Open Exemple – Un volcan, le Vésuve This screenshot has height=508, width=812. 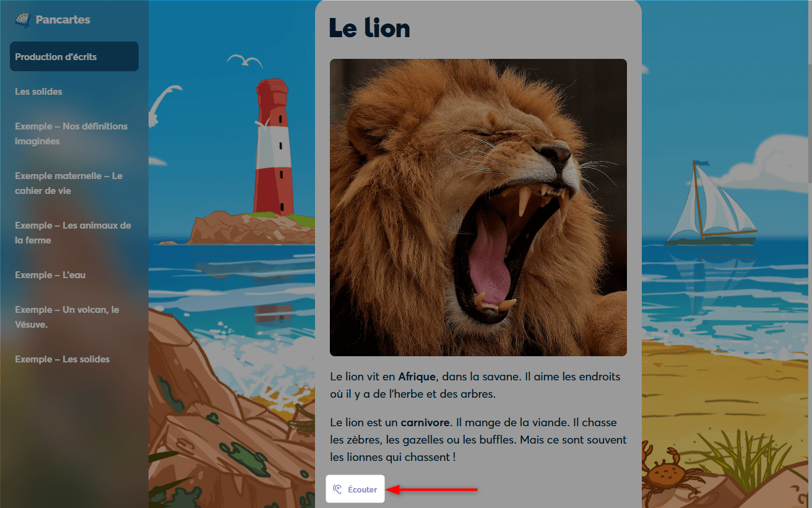tap(67, 317)
